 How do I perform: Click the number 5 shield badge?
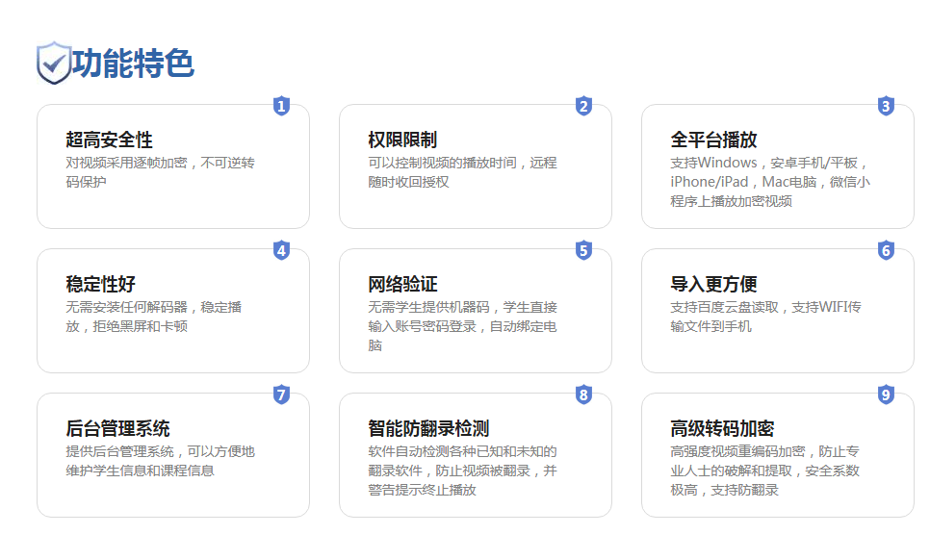click(x=583, y=250)
